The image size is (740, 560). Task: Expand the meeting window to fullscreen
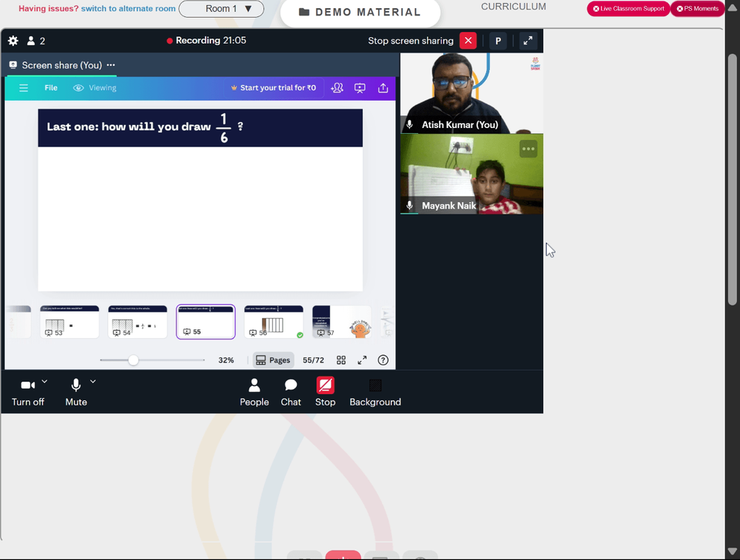click(528, 41)
